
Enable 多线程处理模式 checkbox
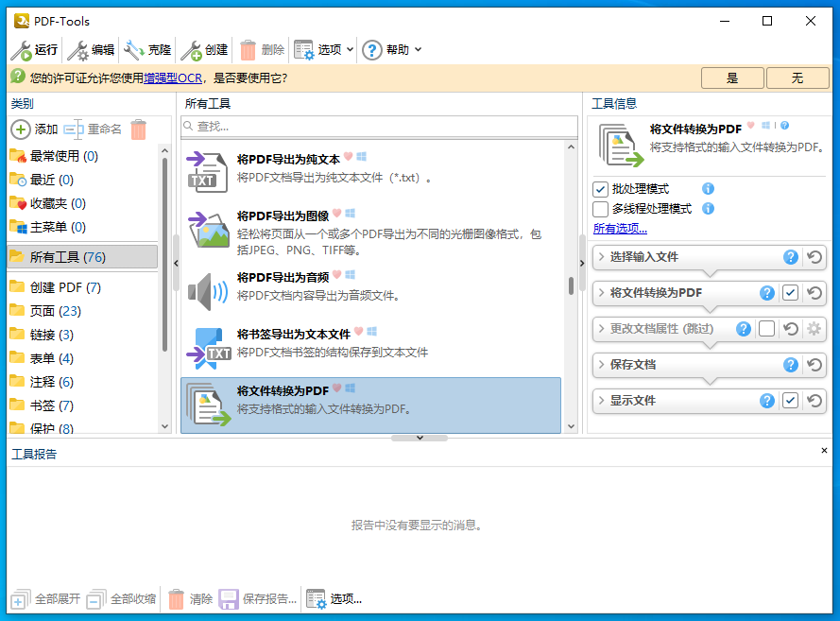pos(600,209)
